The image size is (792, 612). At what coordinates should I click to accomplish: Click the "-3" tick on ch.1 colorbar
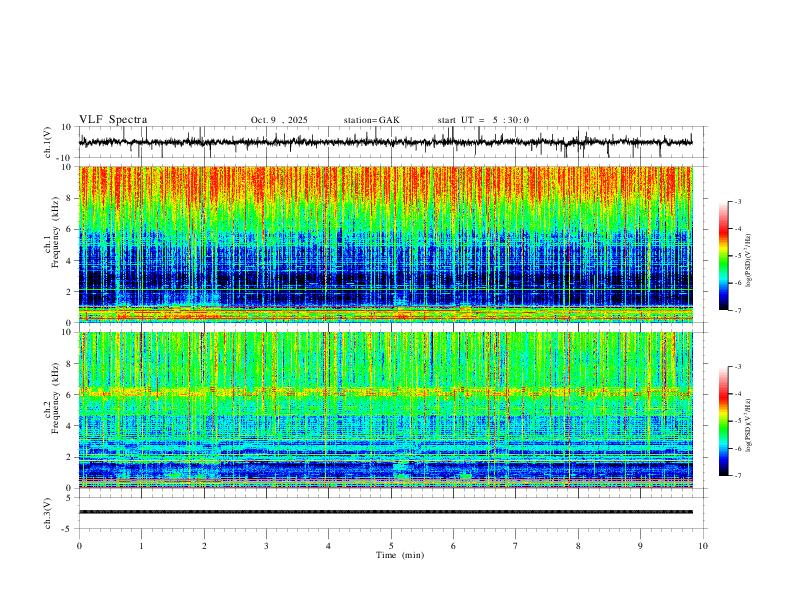coord(738,201)
